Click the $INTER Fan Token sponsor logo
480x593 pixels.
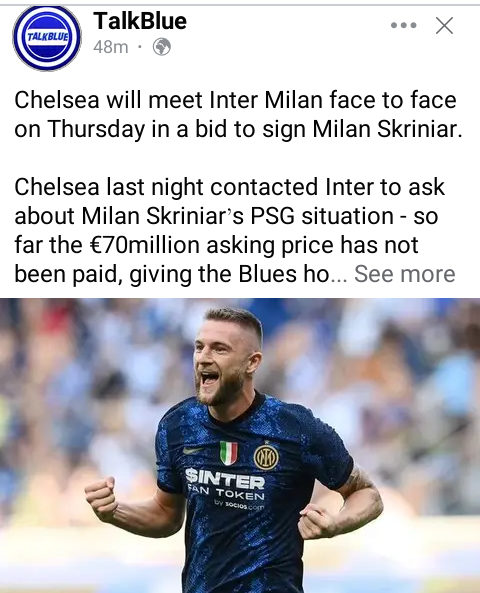(225, 485)
